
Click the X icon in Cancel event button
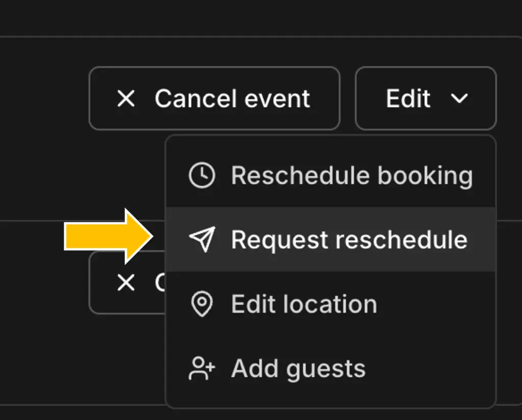click(x=126, y=98)
